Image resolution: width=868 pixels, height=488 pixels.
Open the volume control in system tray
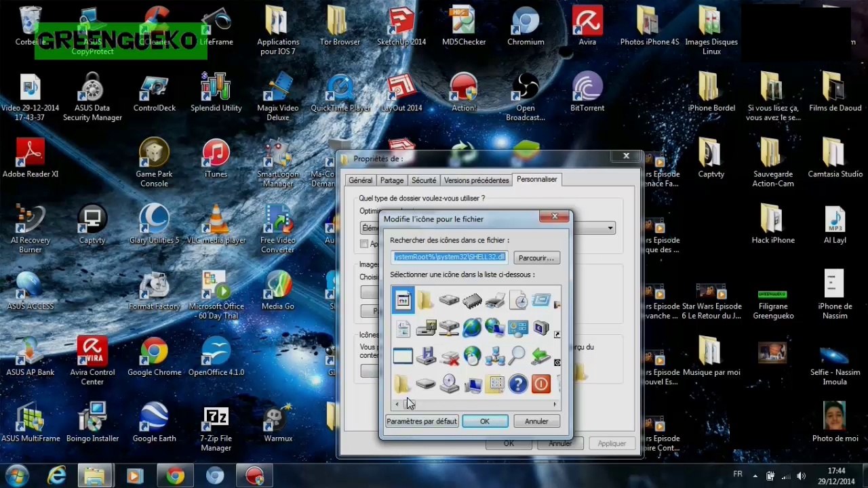click(x=802, y=476)
